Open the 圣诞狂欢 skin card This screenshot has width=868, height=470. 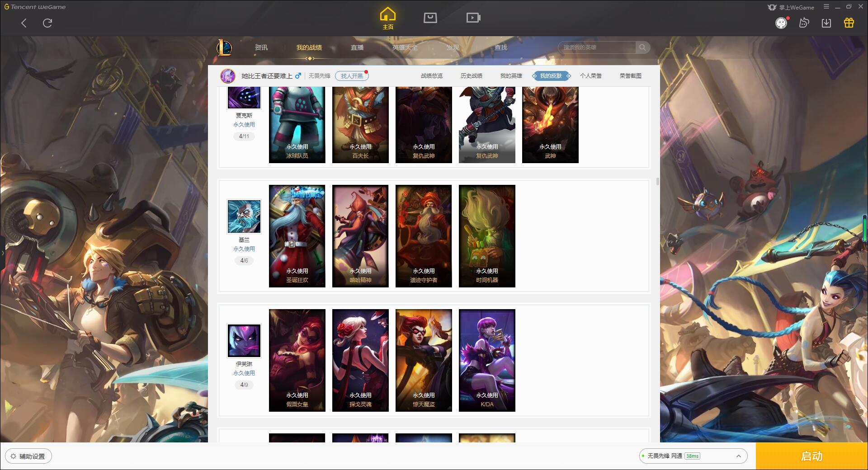[297, 236]
